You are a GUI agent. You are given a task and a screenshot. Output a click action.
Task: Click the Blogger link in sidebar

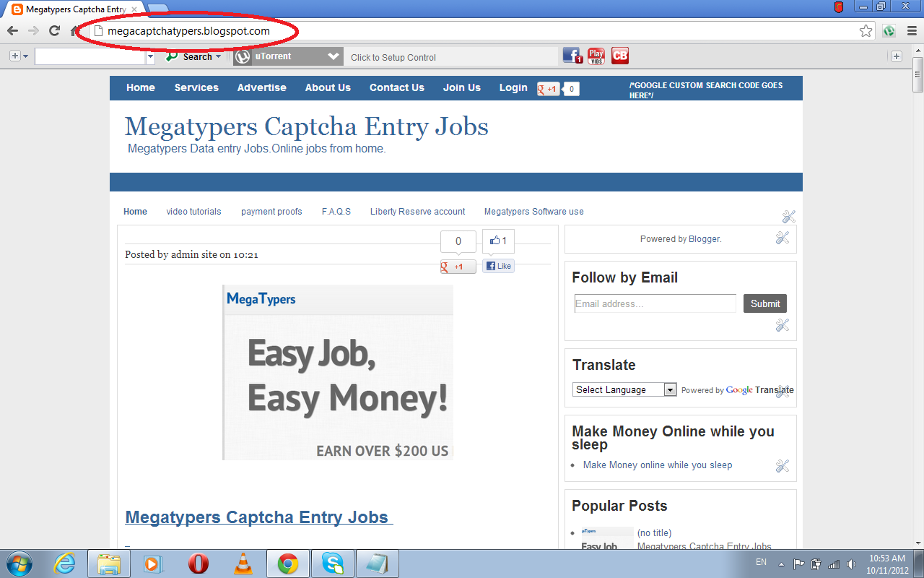(x=704, y=238)
